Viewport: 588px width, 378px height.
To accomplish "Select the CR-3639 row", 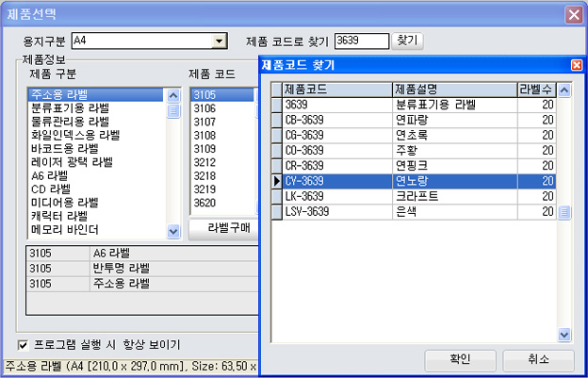I will [x=414, y=166].
